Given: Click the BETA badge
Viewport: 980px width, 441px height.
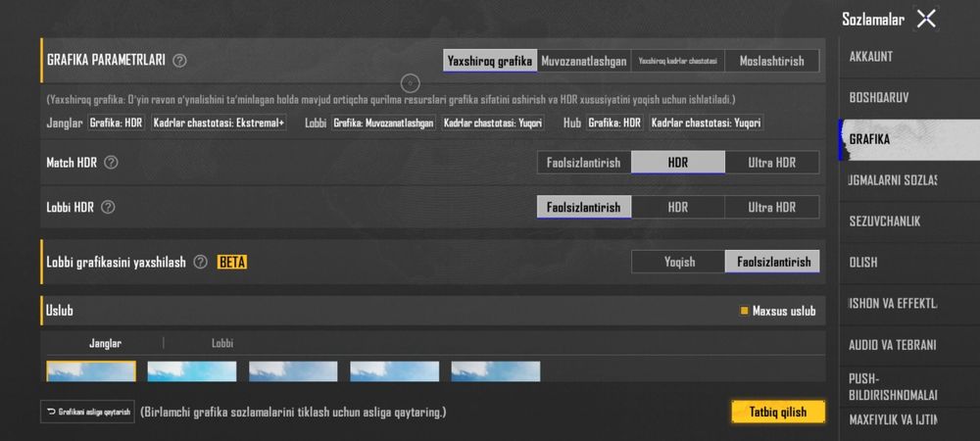Looking at the screenshot, I should 232,263.
